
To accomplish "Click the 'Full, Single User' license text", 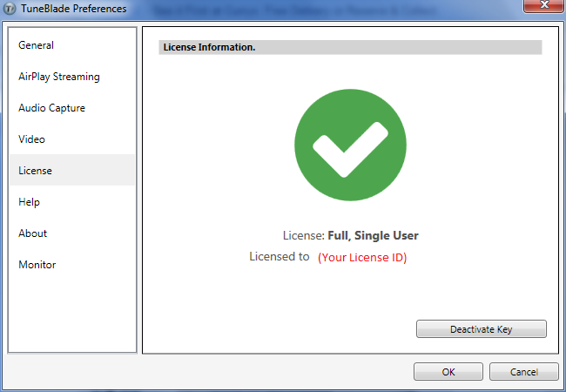I will pos(373,236).
